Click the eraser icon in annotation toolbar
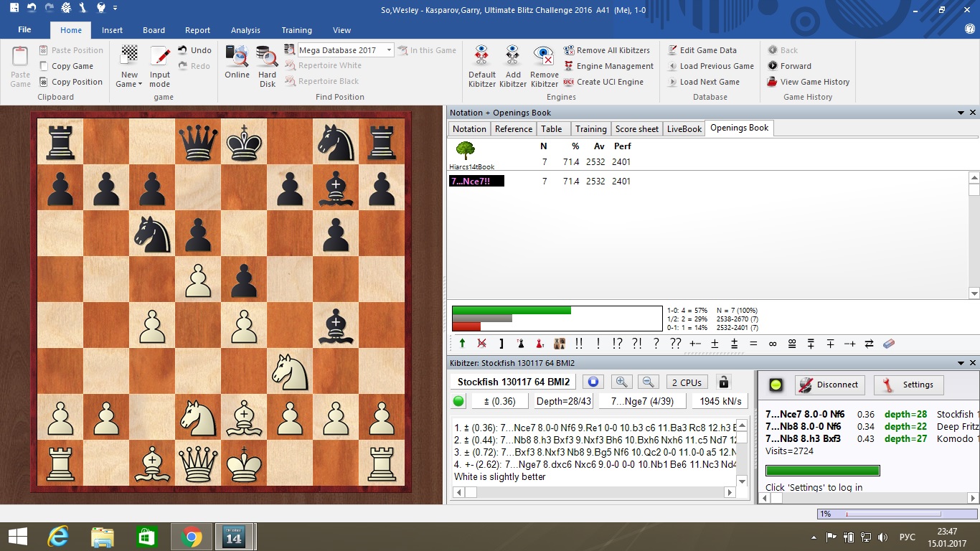Viewport: 980px width, 551px height. [x=888, y=344]
